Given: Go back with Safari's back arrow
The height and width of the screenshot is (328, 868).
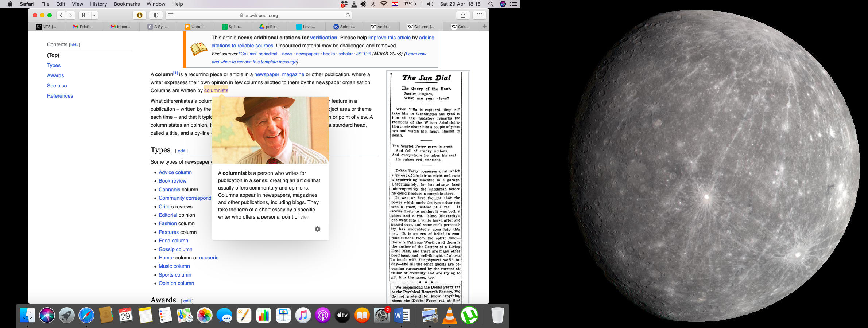Looking at the screenshot, I should [x=61, y=15].
